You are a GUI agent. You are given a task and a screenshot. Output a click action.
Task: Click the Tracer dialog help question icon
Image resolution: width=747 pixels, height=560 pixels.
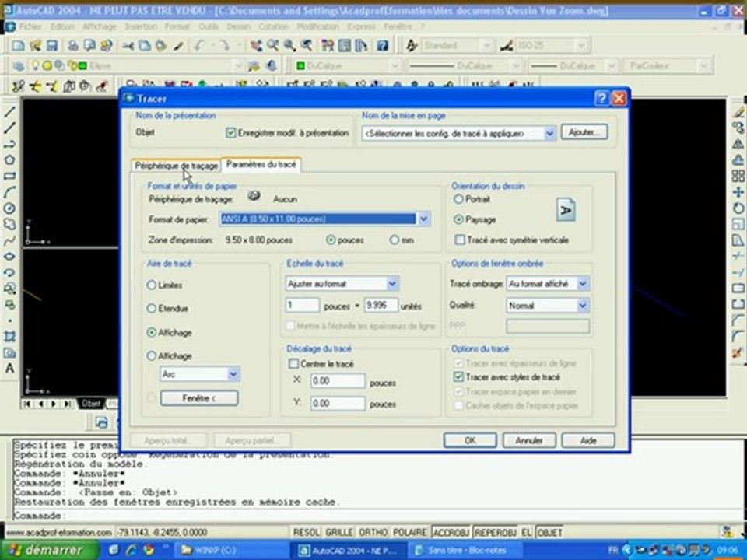(601, 98)
